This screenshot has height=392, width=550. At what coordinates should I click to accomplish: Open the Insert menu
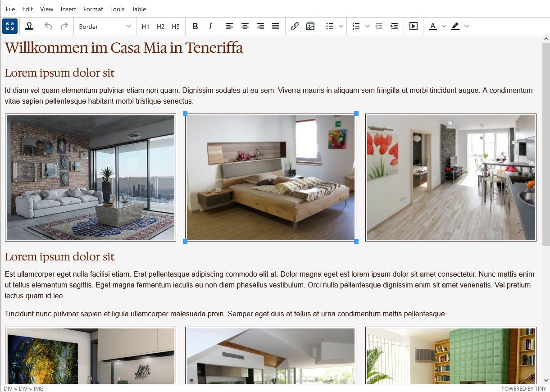point(68,9)
